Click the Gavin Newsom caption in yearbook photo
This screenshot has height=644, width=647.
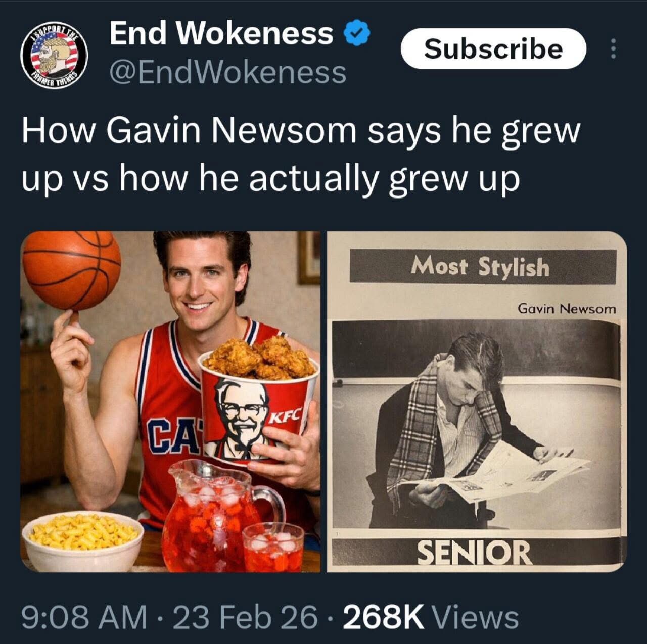tap(567, 308)
